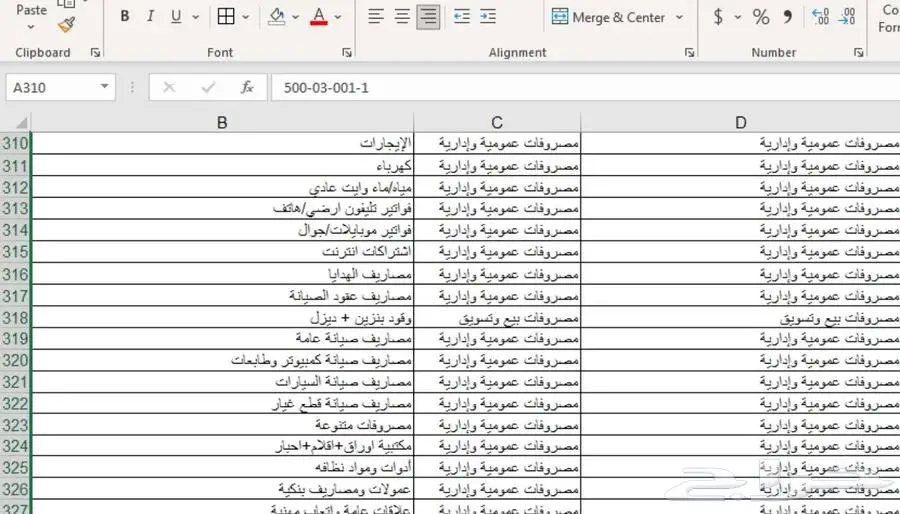Click the Increase Decimal icon
The height and width of the screenshot is (514, 900).
(821, 17)
